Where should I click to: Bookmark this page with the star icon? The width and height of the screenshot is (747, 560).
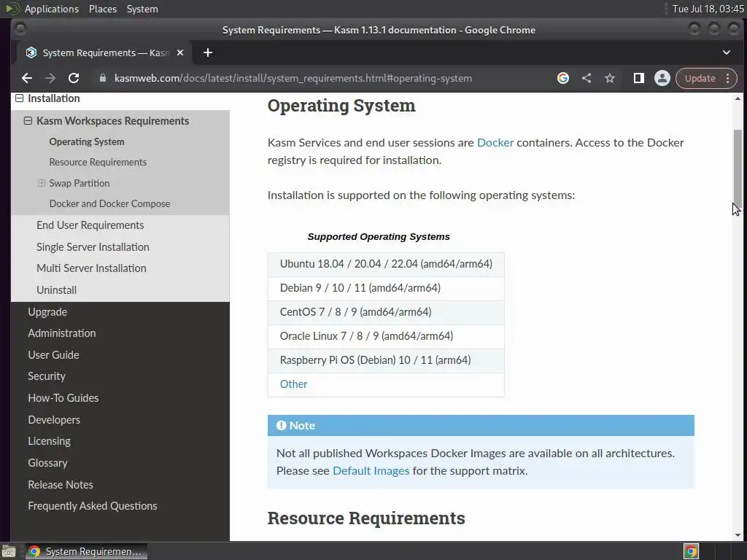[610, 78]
